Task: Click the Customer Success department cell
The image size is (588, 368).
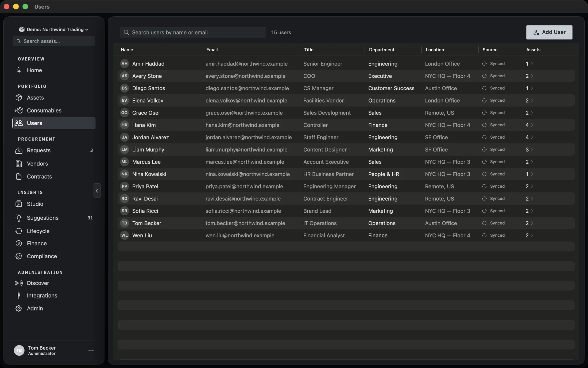Action: pyautogui.click(x=391, y=88)
